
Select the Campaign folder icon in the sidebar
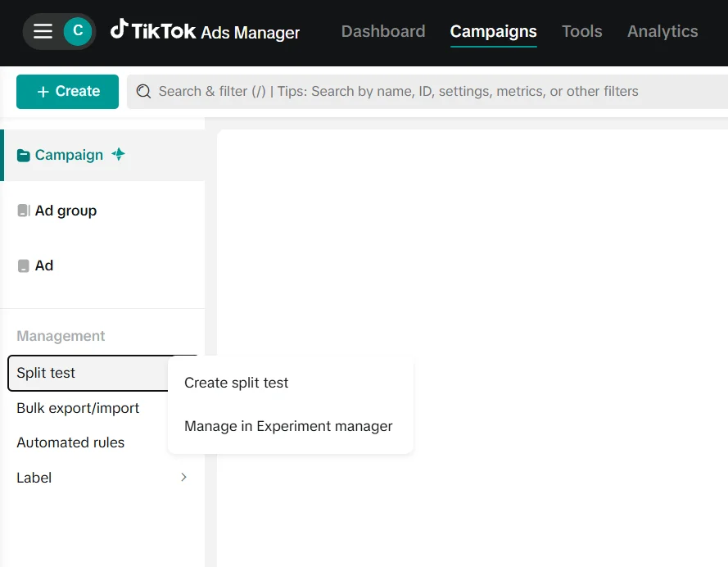pyautogui.click(x=24, y=156)
